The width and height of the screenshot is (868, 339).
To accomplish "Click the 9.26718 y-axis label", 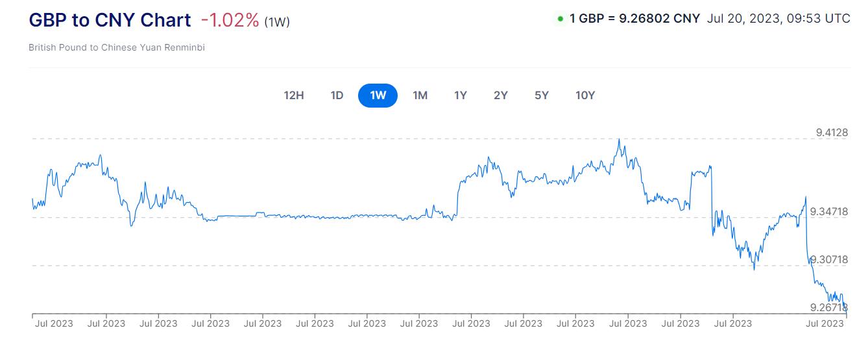I will click(x=828, y=307).
